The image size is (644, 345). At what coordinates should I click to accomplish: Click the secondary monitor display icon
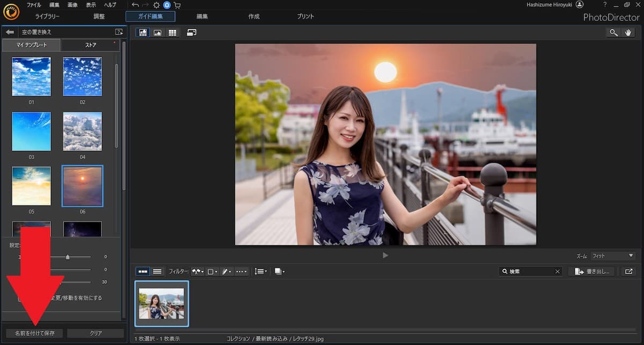[192, 33]
